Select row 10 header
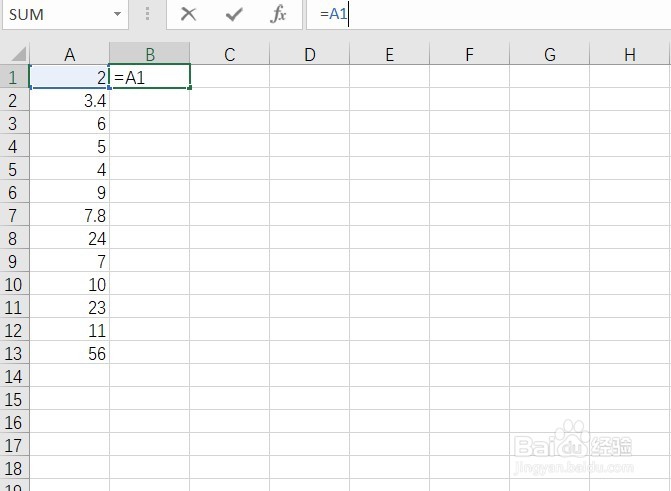The width and height of the screenshot is (671, 491). pos(14,285)
